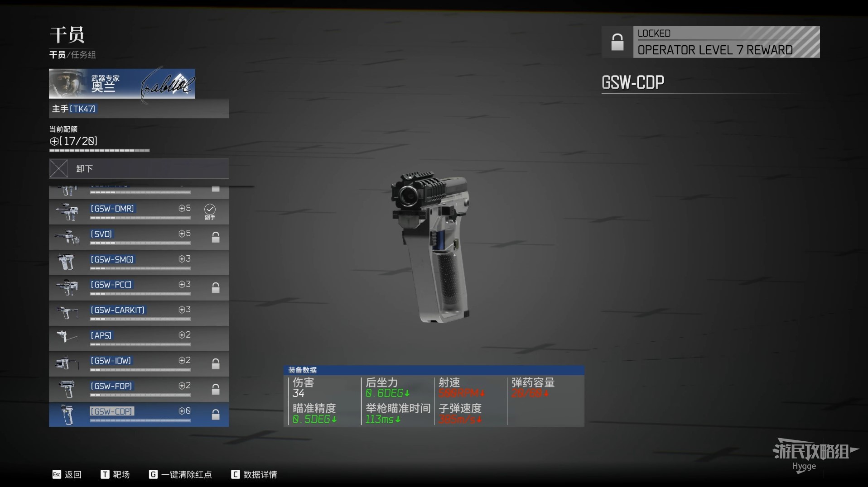868x487 pixels.
Task: Select the GSW-CARKIT weapon
Action: coord(139,313)
